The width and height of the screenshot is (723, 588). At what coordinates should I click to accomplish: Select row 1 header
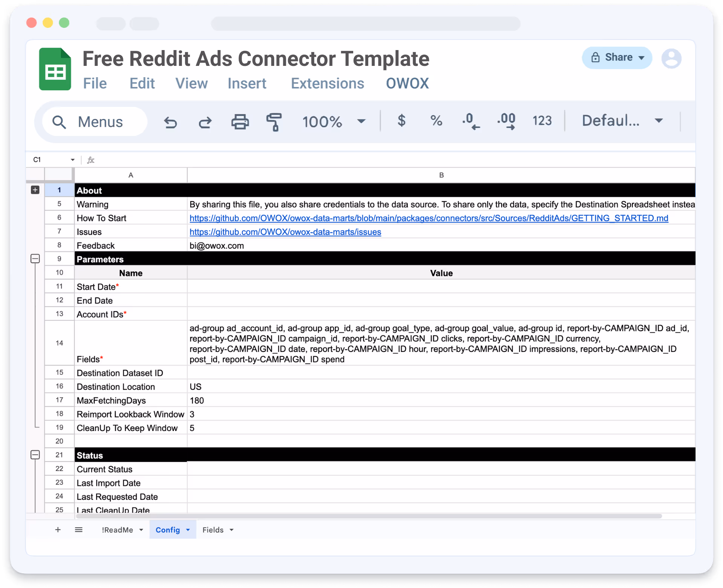pyautogui.click(x=59, y=190)
